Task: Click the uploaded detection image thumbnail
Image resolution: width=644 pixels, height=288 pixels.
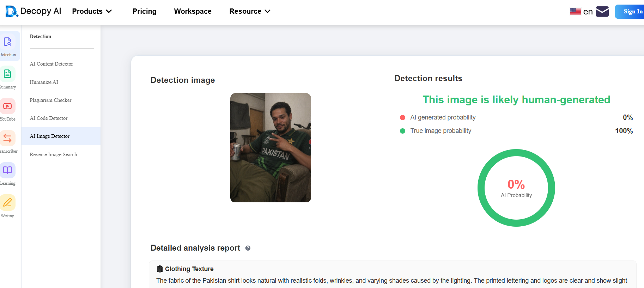Action: [x=271, y=148]
